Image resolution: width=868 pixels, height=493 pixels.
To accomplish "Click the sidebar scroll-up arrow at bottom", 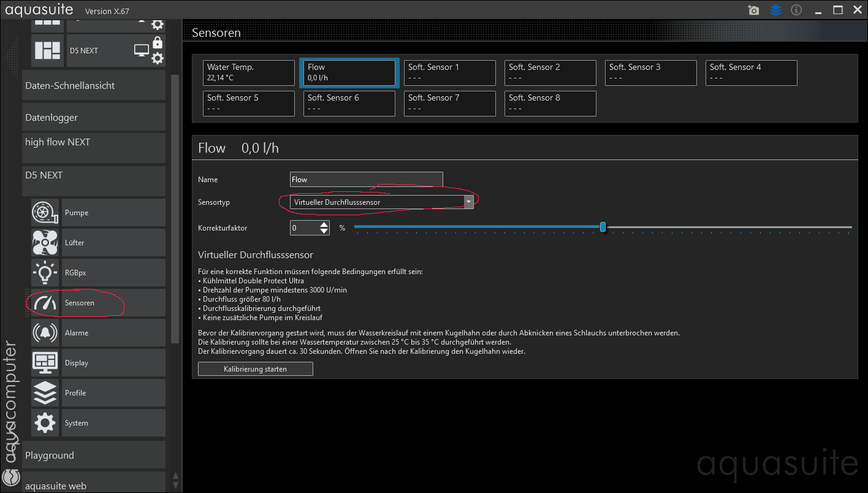I will [176, 475].
